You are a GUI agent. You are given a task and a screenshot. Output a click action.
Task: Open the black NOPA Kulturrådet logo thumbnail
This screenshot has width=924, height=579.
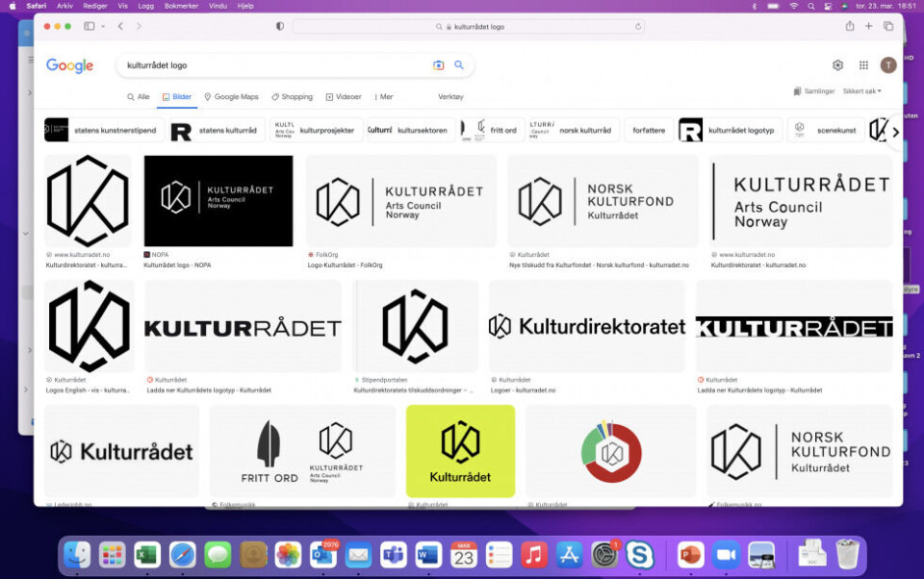coord(218,201)
